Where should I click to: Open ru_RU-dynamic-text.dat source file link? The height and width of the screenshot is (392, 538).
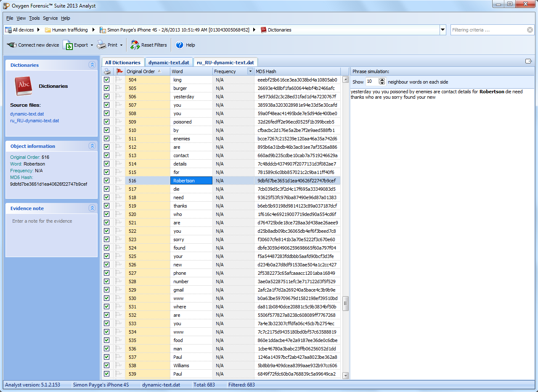[34, 121]
